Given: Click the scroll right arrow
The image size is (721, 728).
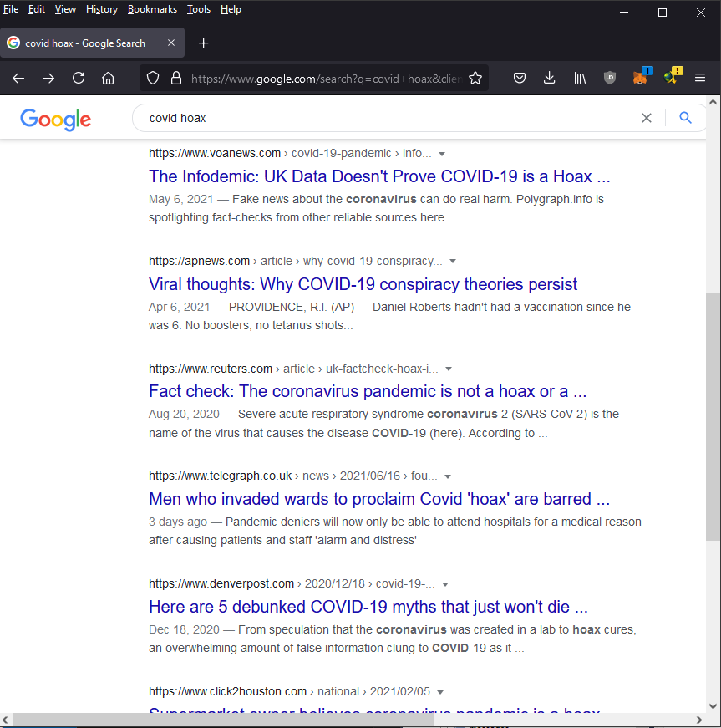Looking at the screenshot, I should pyautogui.click(x=698, y=720).
